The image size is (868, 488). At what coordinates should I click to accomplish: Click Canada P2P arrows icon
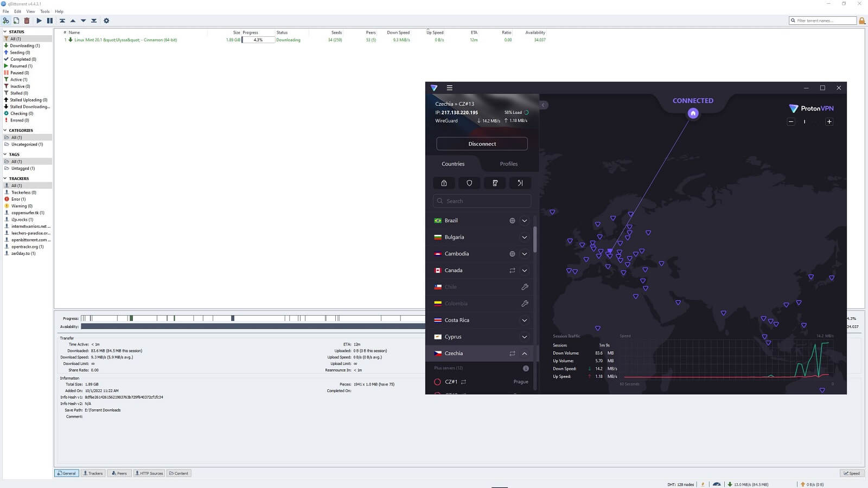[x=512, y=271]
